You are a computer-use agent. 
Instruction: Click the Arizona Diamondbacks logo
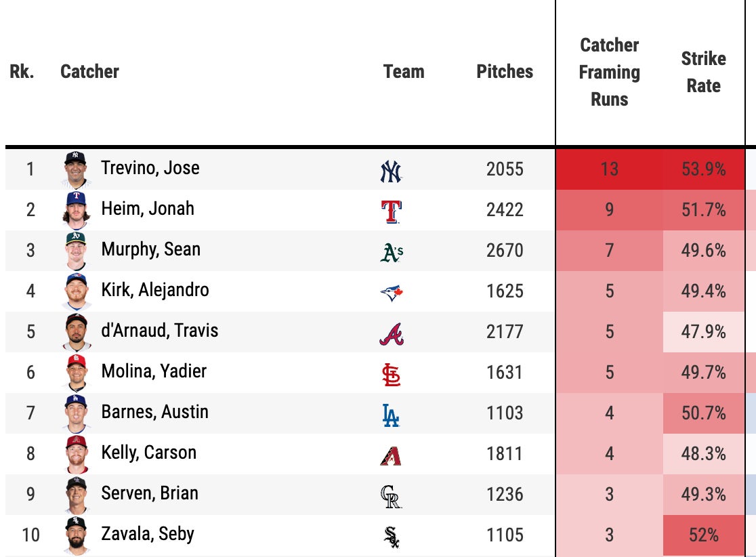click(391, 455)
